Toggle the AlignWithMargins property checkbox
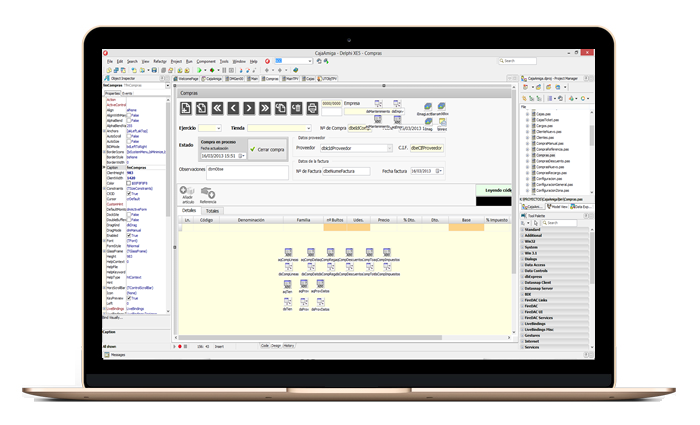Viewport: 700px width, 425px height. (130, 115)
